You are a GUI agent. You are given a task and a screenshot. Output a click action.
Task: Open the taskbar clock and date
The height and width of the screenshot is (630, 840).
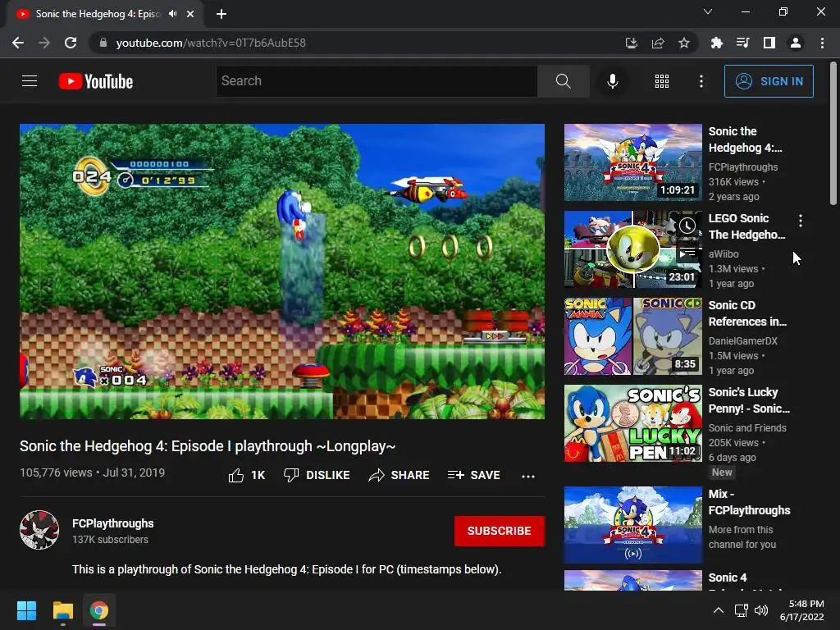coord(801,610)
